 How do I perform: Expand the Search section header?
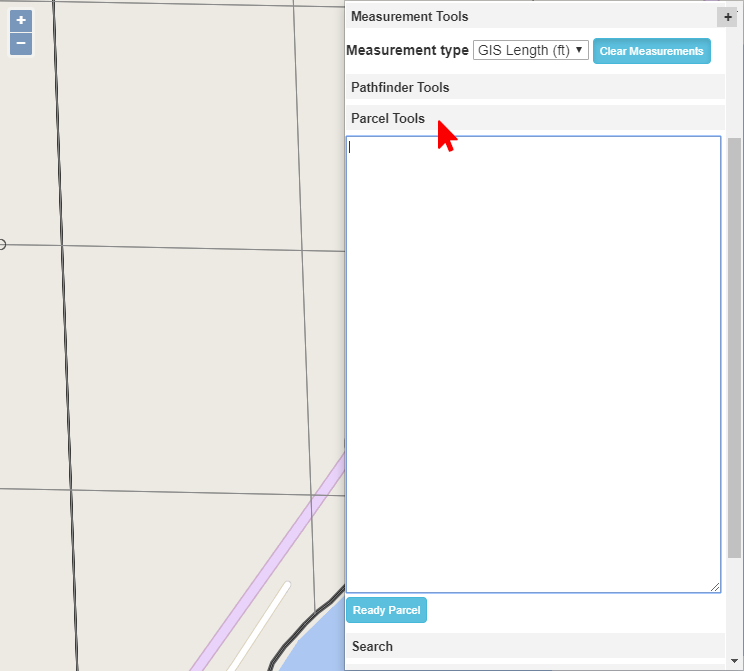pyautogui.click(x=372, y=646)
